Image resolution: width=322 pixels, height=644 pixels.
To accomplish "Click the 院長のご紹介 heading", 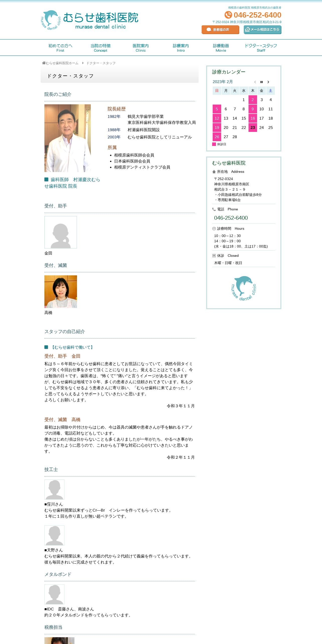I will pyautogui.click(x=58, y=94).
